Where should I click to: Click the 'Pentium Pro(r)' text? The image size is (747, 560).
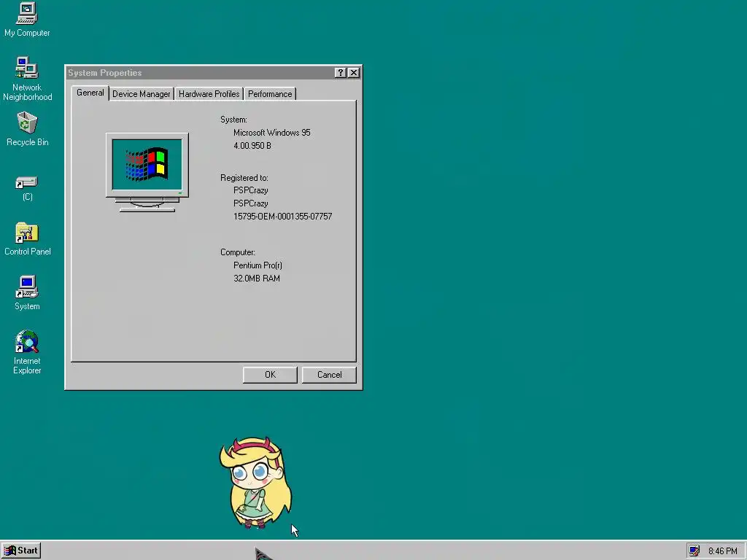tap(258, 265)
